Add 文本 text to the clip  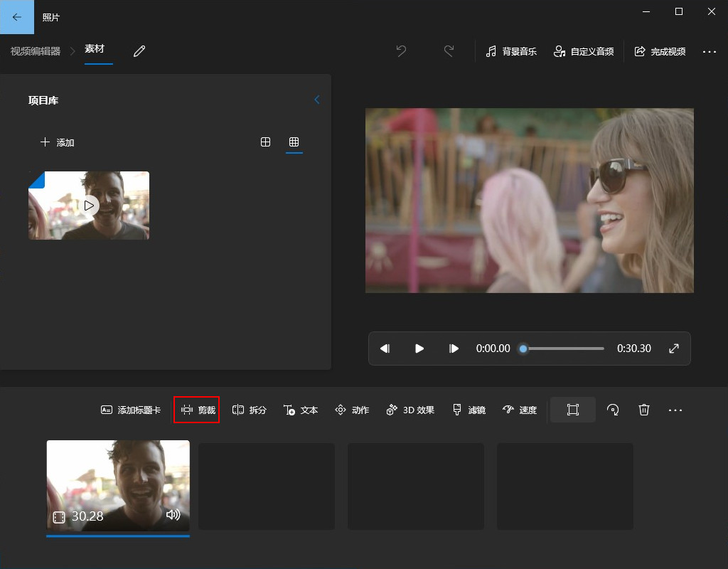click(301, 410)
